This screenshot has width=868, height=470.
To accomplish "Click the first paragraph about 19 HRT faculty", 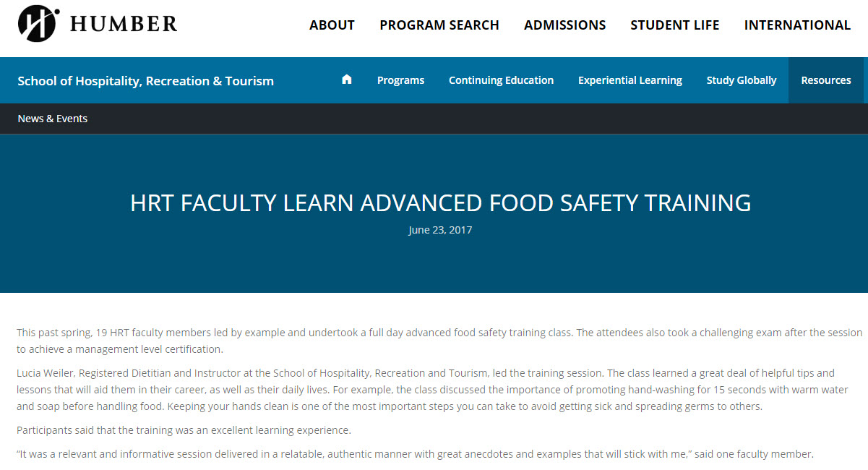I will 439,341.
